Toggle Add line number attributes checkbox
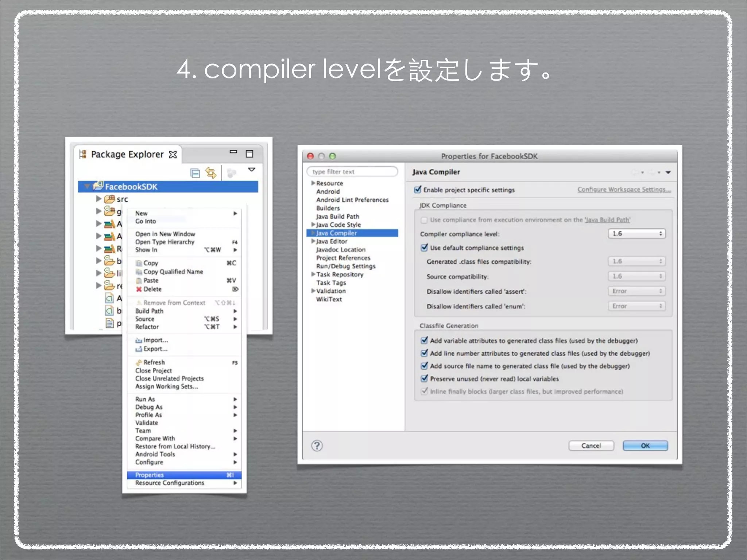747x560 pixels. click(424, 353)
